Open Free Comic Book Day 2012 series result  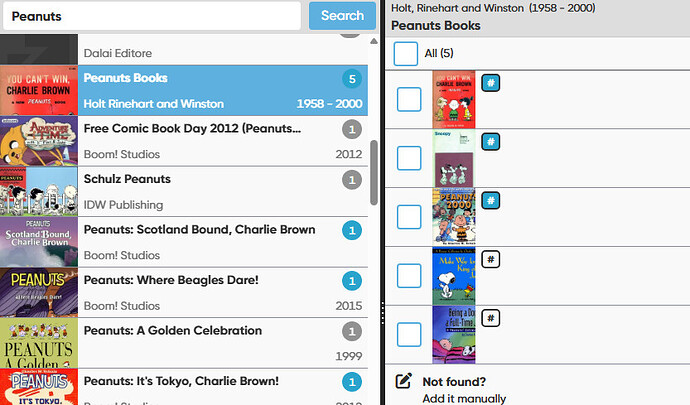184,141
